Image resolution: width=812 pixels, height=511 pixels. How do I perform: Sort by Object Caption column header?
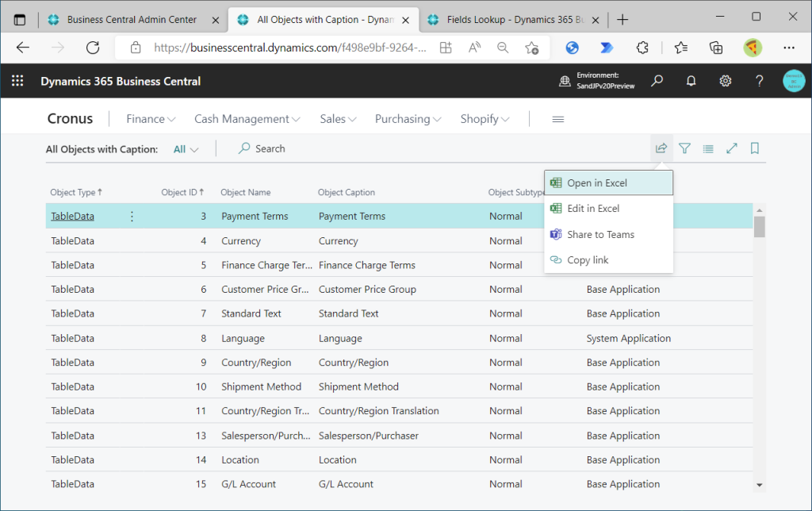point(347,192)
